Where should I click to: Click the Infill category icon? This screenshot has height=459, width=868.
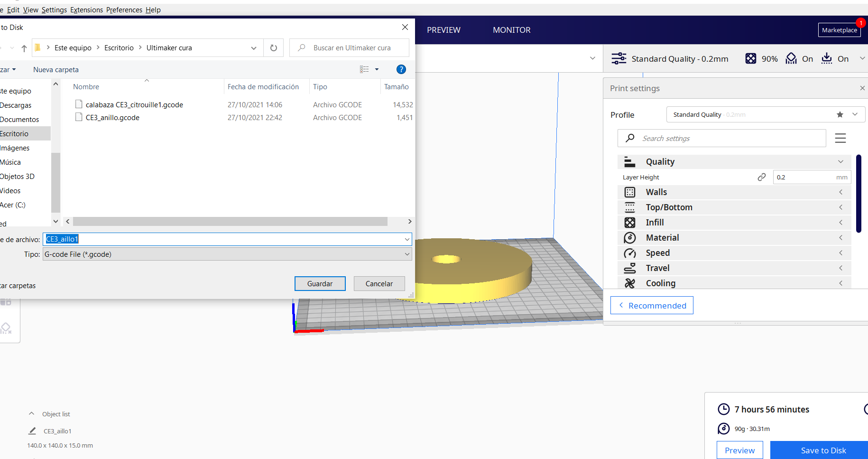pos(629,223)
